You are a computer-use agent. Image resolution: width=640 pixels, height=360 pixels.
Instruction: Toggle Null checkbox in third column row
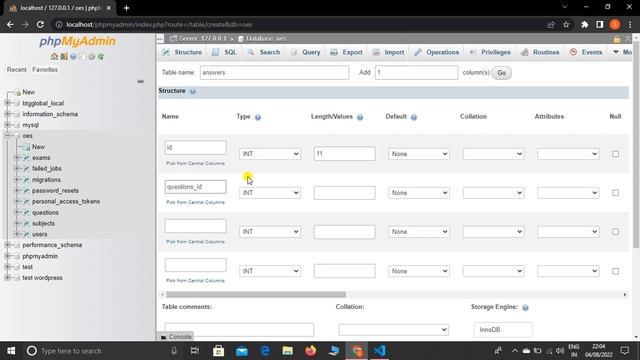[x=615, y=232]
